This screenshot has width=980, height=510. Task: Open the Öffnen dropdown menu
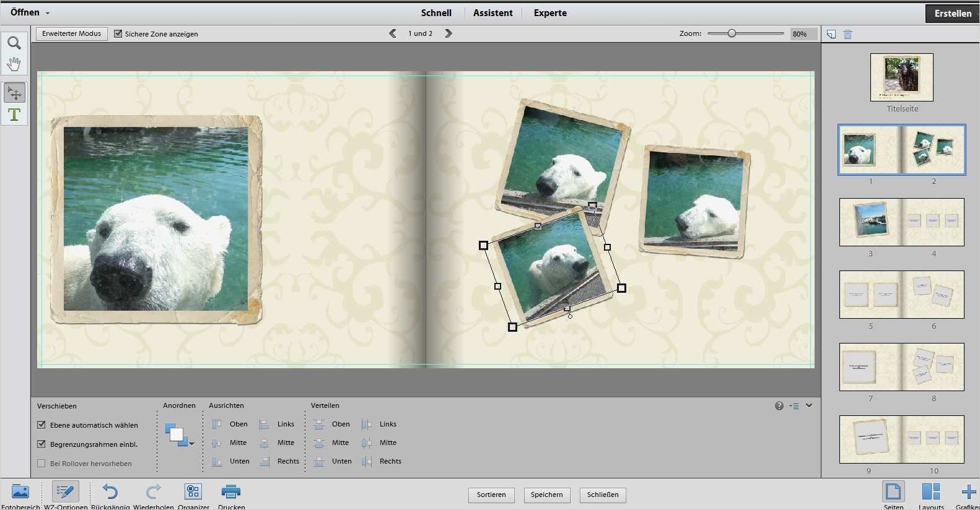pyautogui.click(x=30, y=12)
